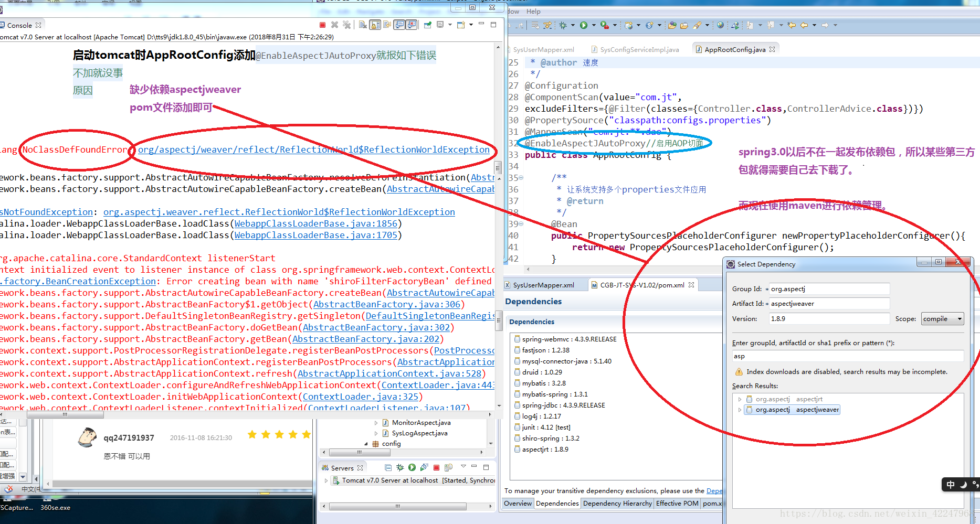The image size is (980, 524).
Task: Select the AppRootConfig.java editor tab
Action: click(x=735, y=50)
